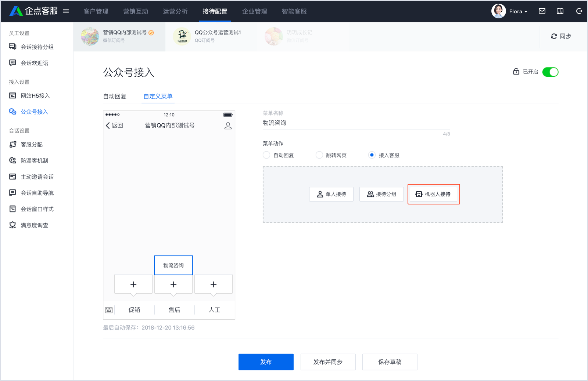Click the 企点客服 logo
The width and height of the screenshot is (588, 381).
[x=33, y=11]
